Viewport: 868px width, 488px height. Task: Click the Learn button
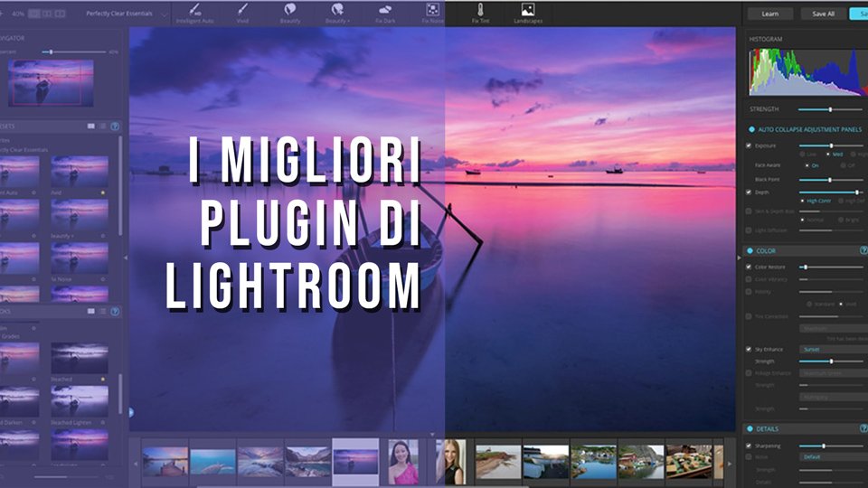tap(770, 14)
